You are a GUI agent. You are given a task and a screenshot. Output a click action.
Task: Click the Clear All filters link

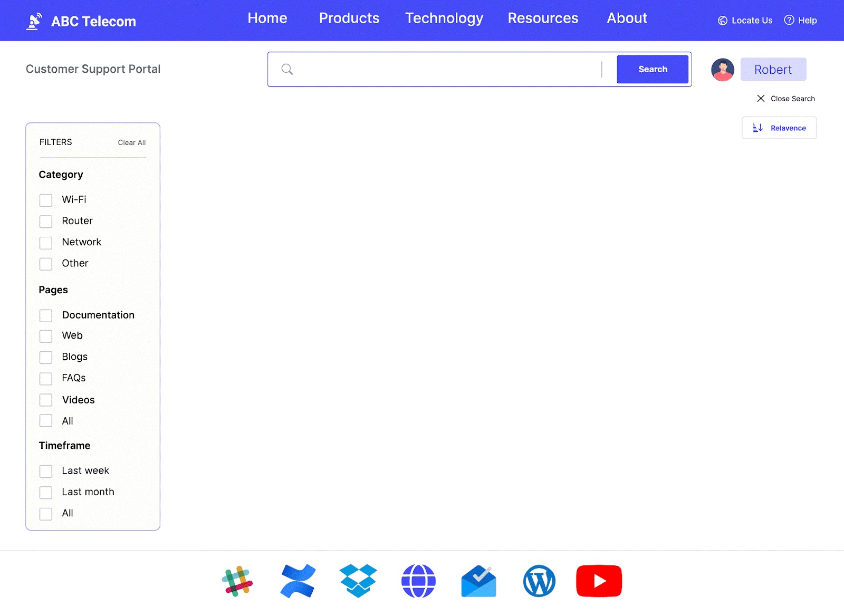tap(132, 142)
